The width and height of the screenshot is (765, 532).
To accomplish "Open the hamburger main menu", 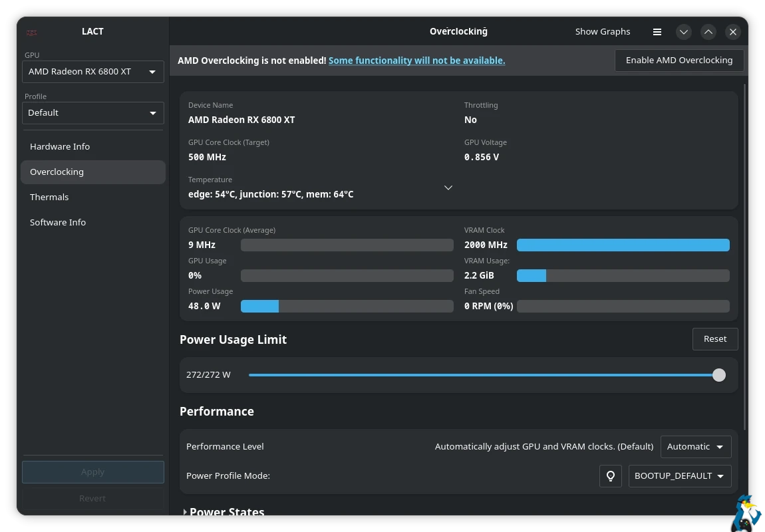I will coord(657,32).
